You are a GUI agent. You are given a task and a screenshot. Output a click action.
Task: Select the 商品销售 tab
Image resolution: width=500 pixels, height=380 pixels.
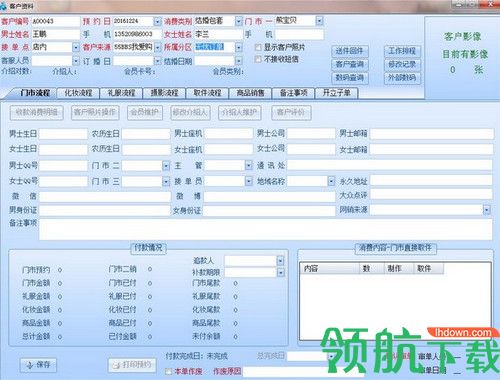point(250,93)
